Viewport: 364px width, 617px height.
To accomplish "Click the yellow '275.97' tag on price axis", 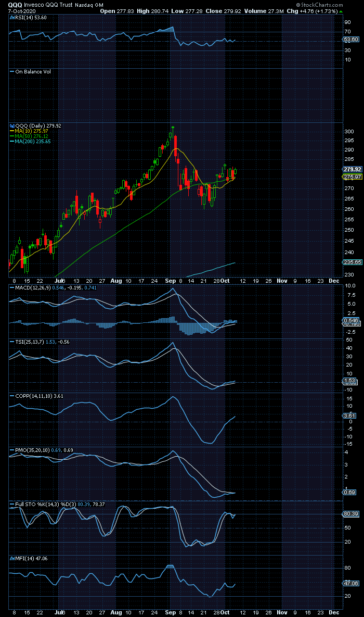I will [353, 177].
